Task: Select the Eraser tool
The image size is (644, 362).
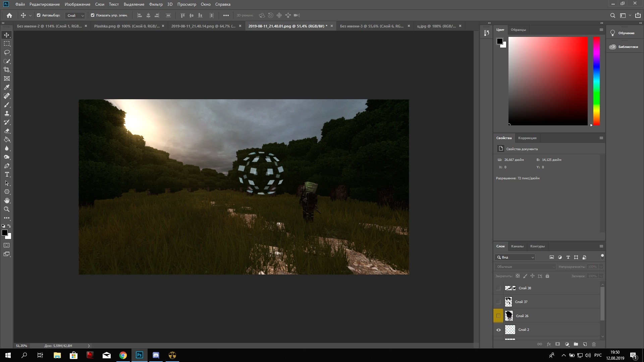Action: (x=7, y=131)
